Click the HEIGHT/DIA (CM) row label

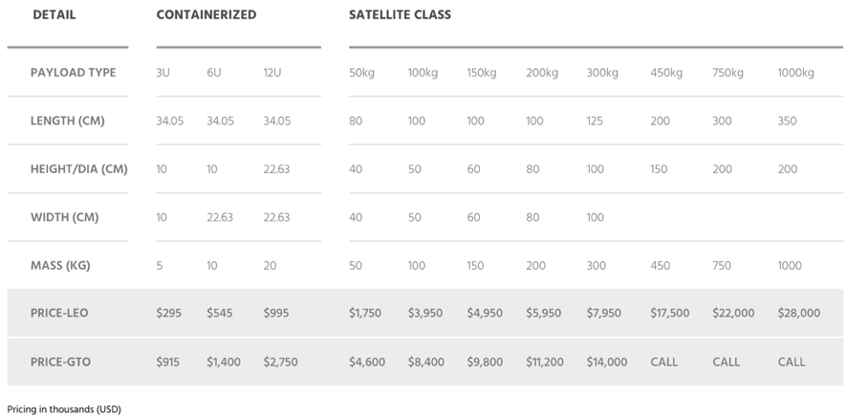[79, 169]
